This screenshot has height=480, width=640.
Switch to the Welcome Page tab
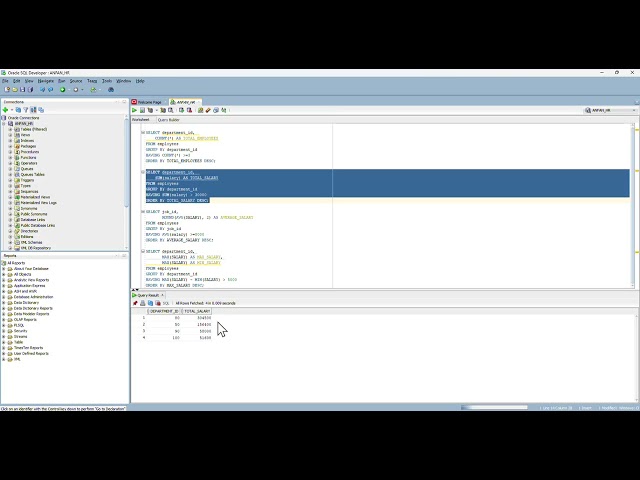[x=149, y=102]
